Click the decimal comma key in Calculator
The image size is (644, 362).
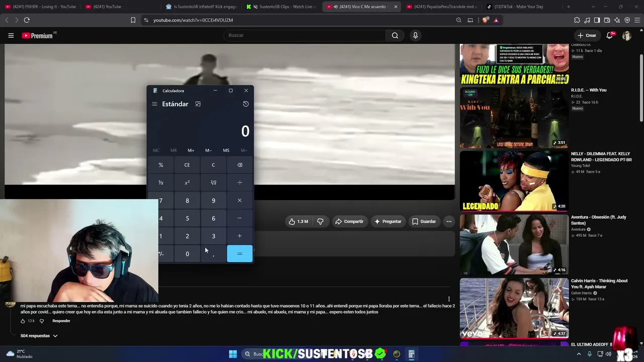(x=213, y=254)
